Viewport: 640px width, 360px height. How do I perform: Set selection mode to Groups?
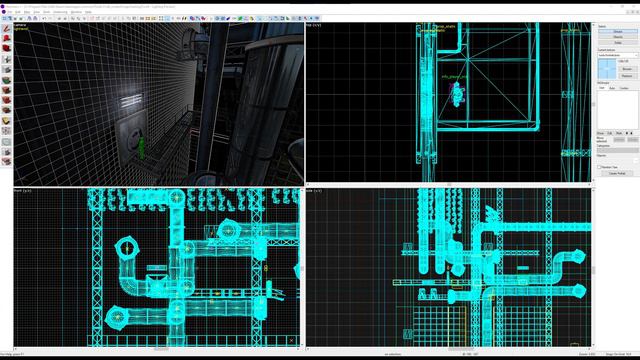(x=618, y=31)
